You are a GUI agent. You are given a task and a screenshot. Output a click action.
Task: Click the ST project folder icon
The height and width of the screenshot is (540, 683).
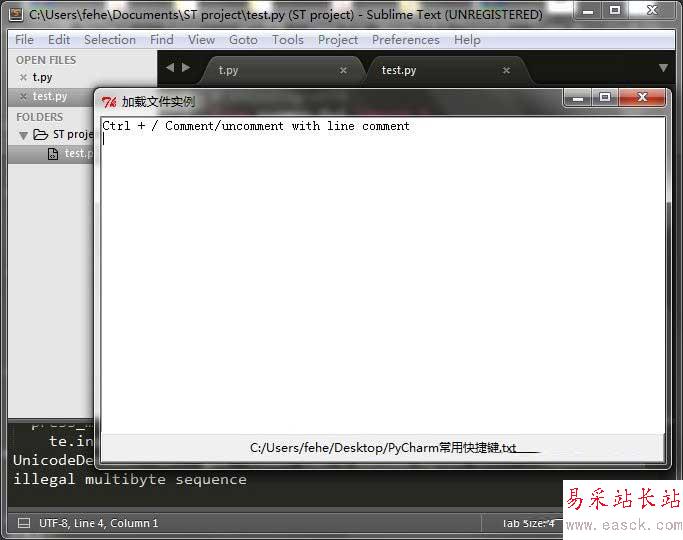(x=41, y=135)
